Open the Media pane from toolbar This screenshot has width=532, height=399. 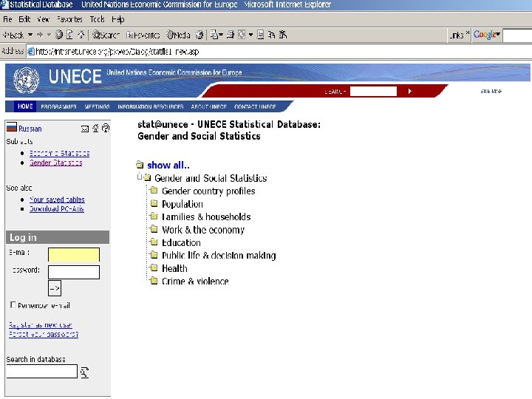coord(178,35)
